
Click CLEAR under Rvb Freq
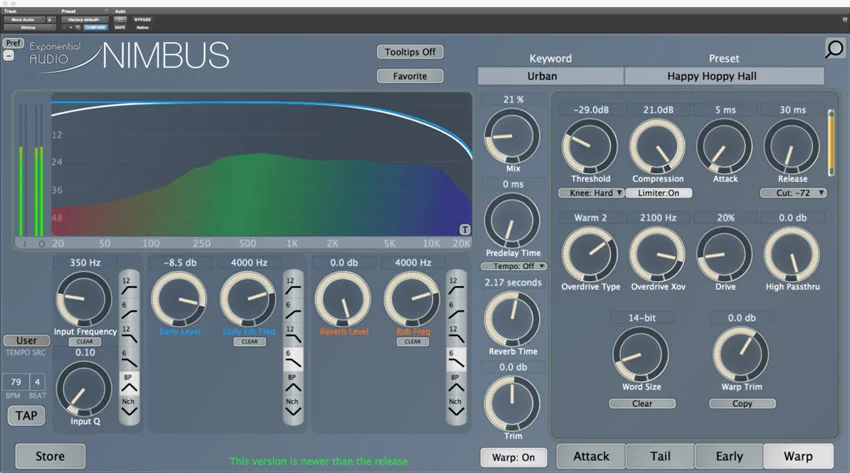tap(413, 342)
